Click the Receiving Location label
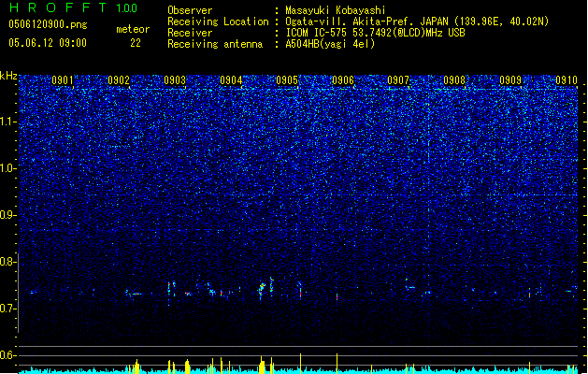588x374 pixels. click(218, 22)
